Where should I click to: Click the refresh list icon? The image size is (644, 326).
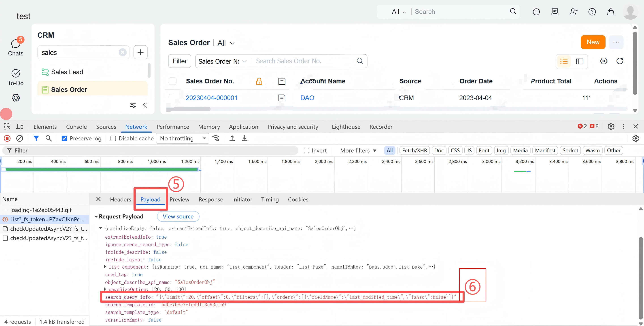tap(619, 61)
